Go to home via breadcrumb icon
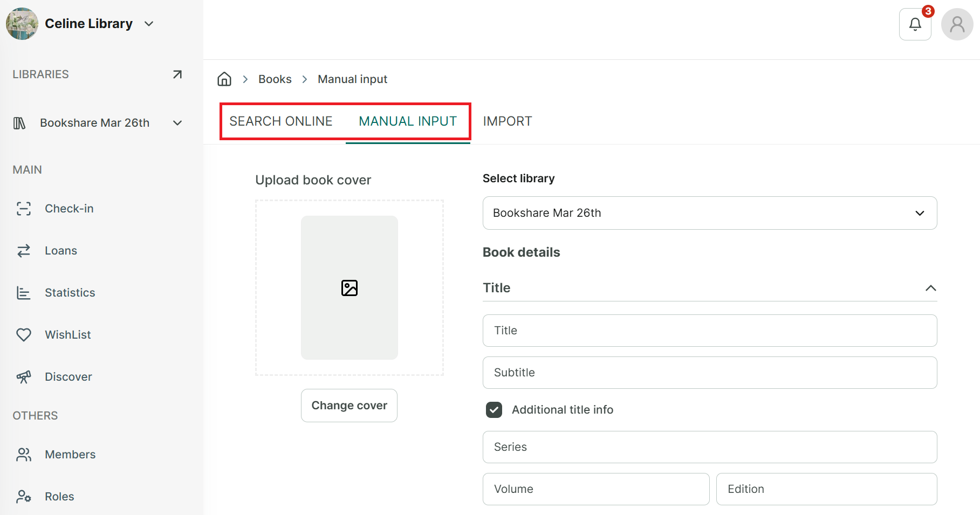980x515 pixels. [x=224, y=79]
